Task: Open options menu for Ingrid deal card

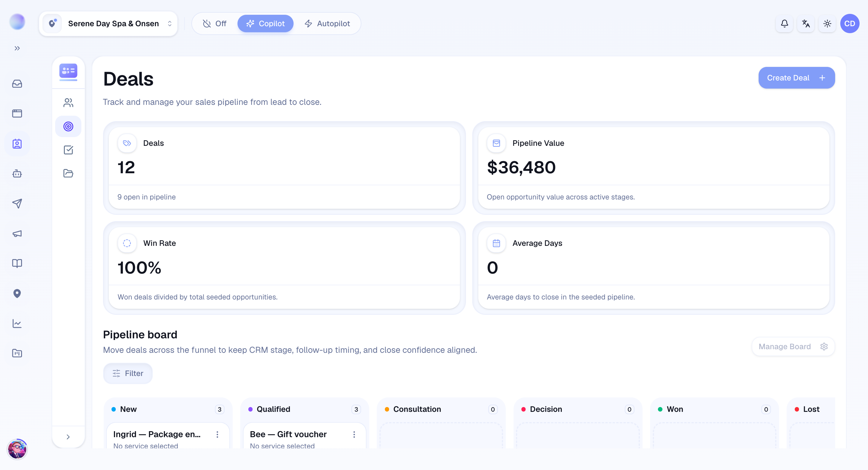Action: tap(217, 435)
